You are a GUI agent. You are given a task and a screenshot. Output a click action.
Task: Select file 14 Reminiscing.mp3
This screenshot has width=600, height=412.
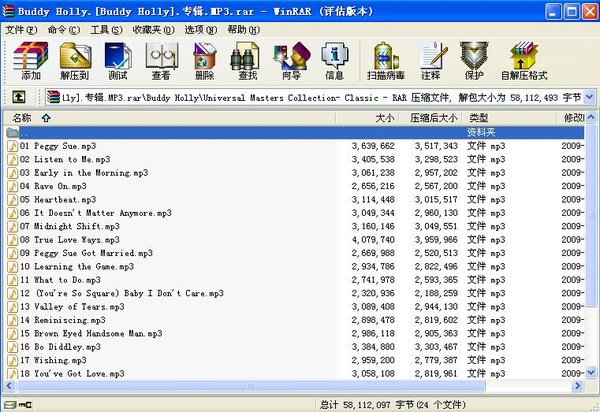(295, 320)
